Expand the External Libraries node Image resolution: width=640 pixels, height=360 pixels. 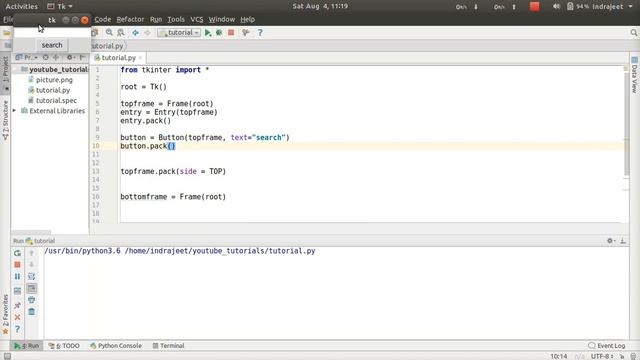[15, 111]
